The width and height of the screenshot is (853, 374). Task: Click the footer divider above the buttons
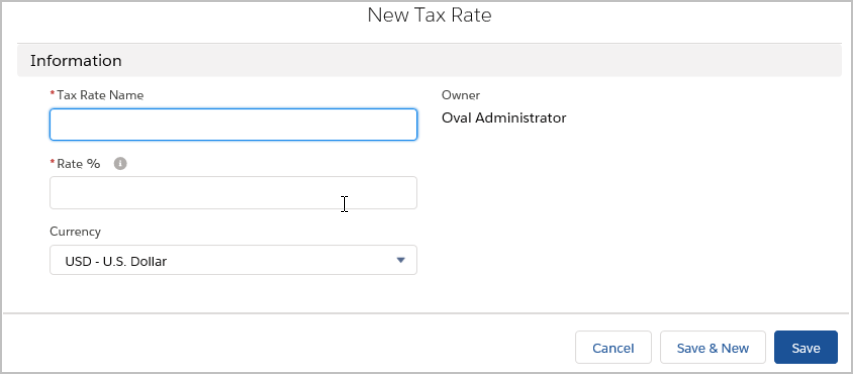[426, 313]
